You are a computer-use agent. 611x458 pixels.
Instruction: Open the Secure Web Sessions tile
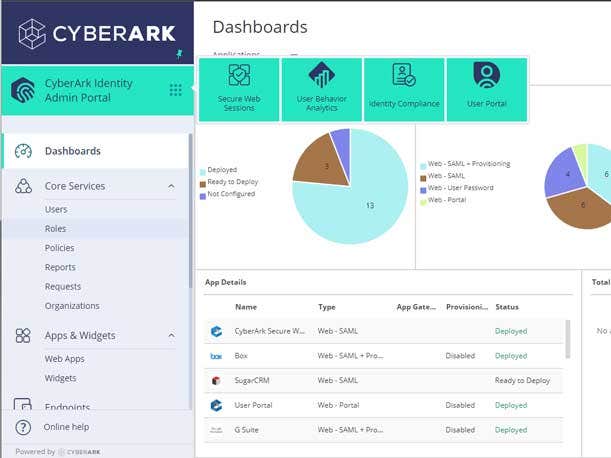point(239,89)
